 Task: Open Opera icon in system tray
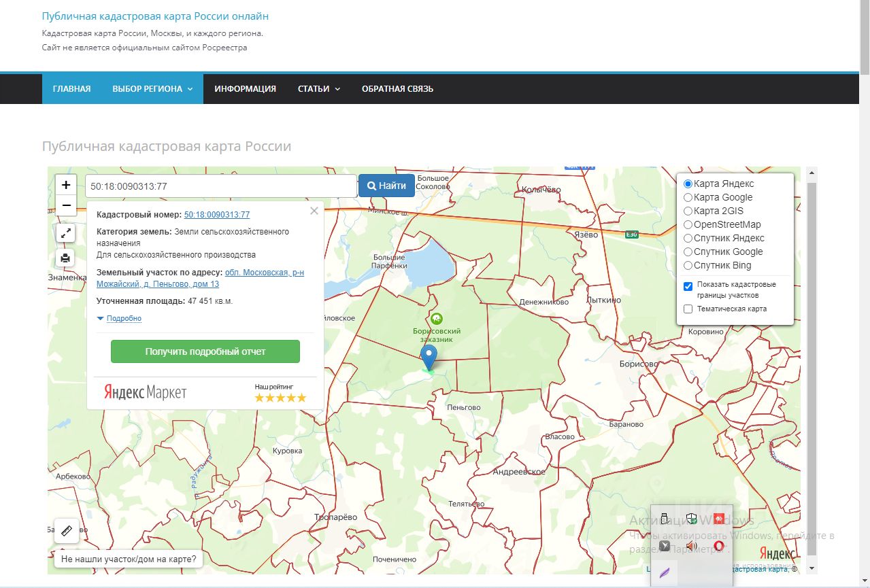point(718,546)
